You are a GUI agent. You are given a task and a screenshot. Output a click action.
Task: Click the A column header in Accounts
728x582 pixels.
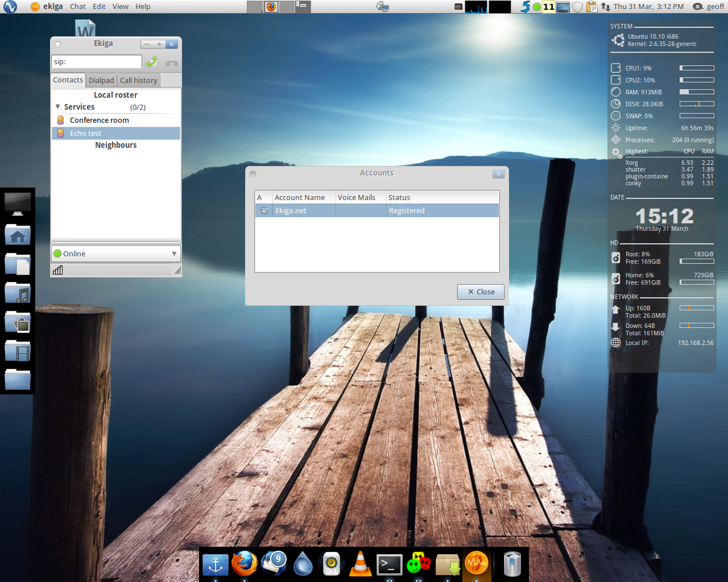[x=264, y=197]
